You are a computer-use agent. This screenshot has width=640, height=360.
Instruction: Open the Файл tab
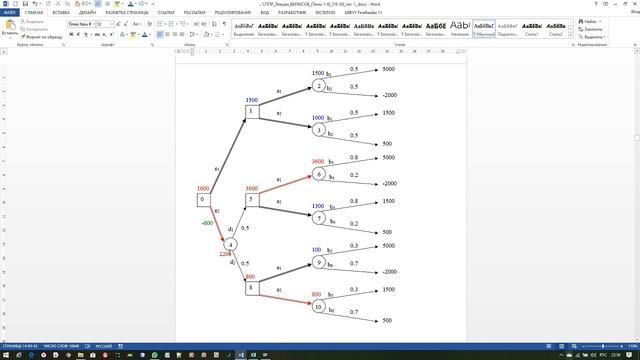[x=9, y=13]
